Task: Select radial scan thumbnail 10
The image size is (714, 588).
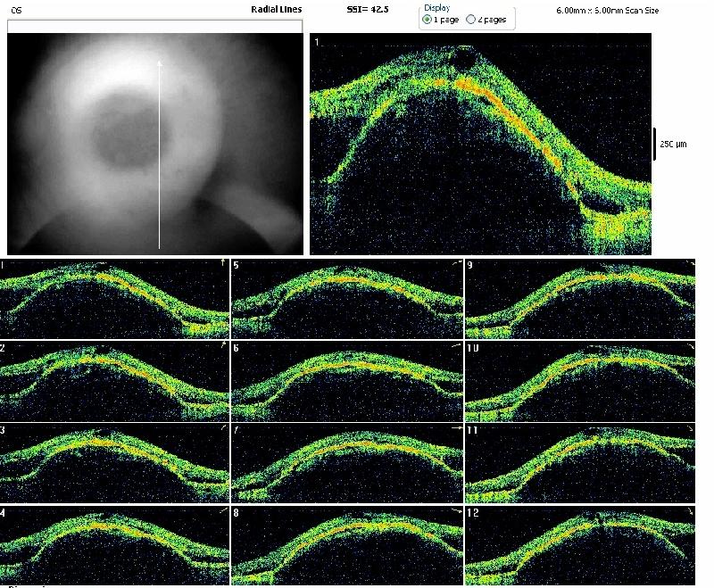Action: (x=578, y=381)
